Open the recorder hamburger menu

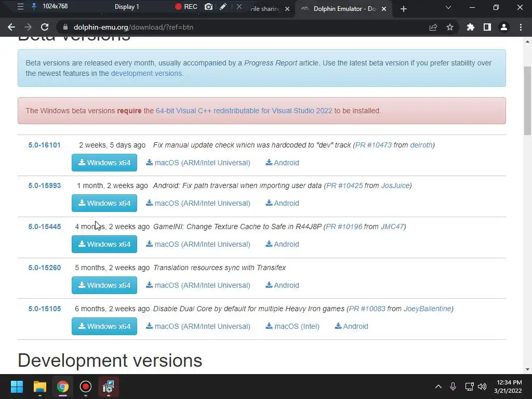click(20, 6)
